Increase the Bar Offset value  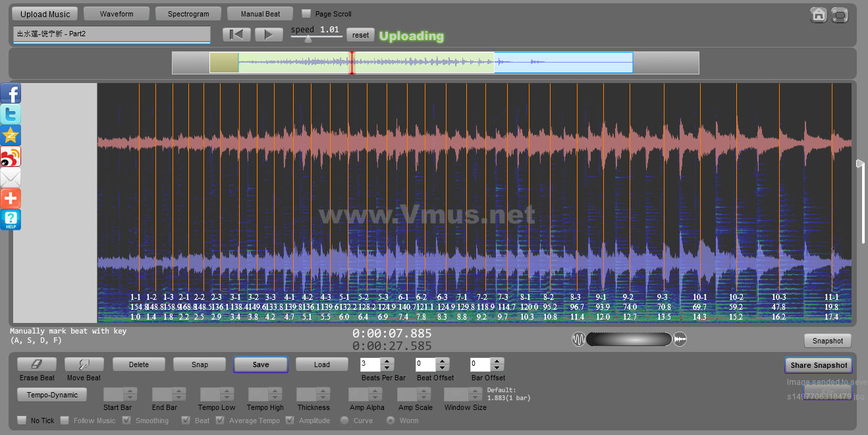pyautogui.click(x=497, y=361)
